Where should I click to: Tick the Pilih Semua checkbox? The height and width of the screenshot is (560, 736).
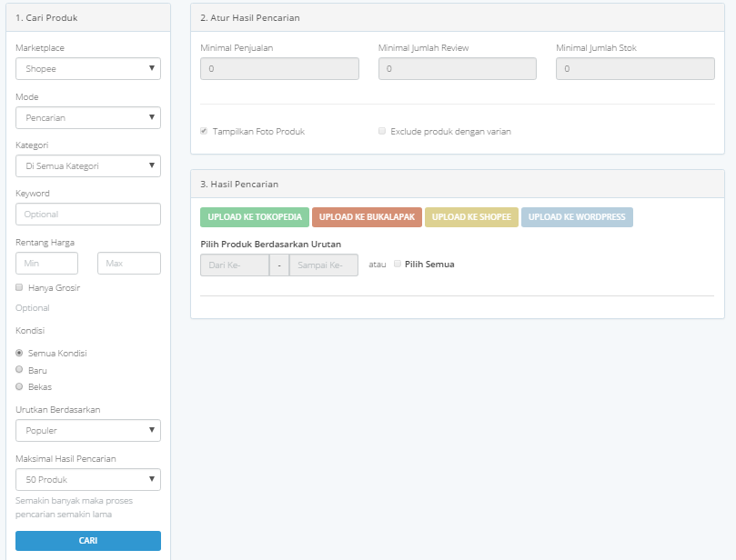click(x=398, y=264)
